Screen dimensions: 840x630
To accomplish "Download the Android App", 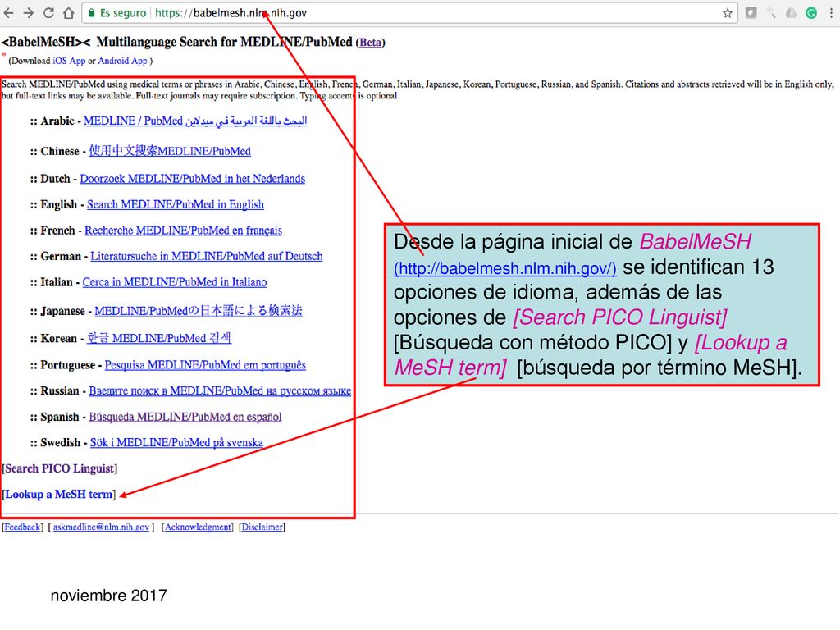I will click(122, 61).
